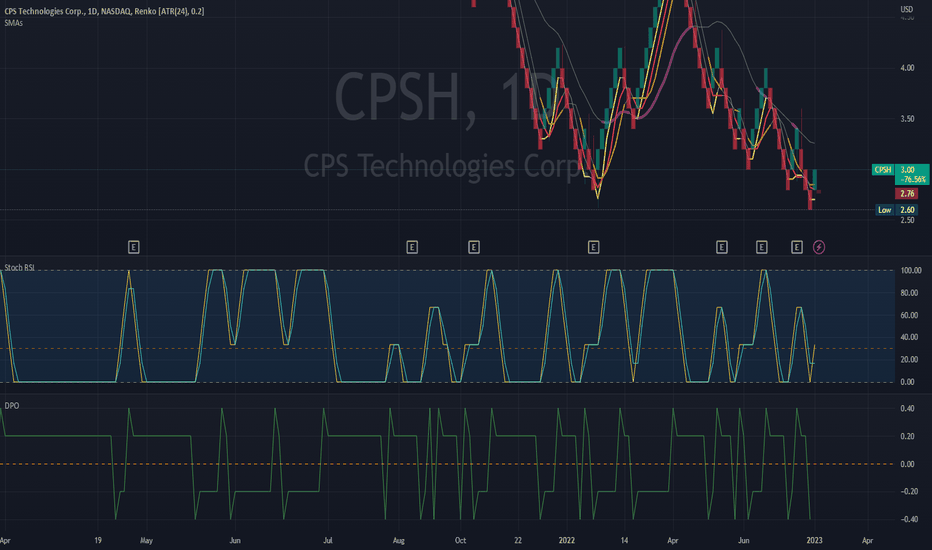
Task: Click the 19 date label on time axis
Action: pyautogui.click(x=97, y=540)
